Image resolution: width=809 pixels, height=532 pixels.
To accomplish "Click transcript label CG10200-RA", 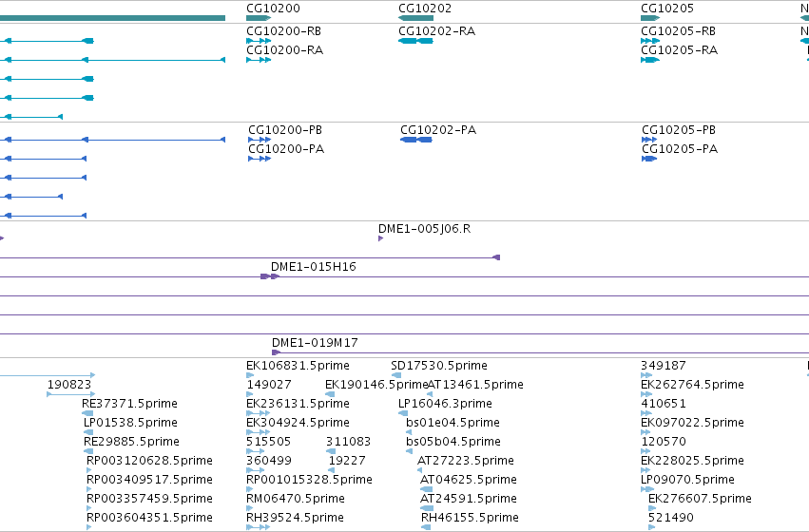I will click(x=285, y=50).
